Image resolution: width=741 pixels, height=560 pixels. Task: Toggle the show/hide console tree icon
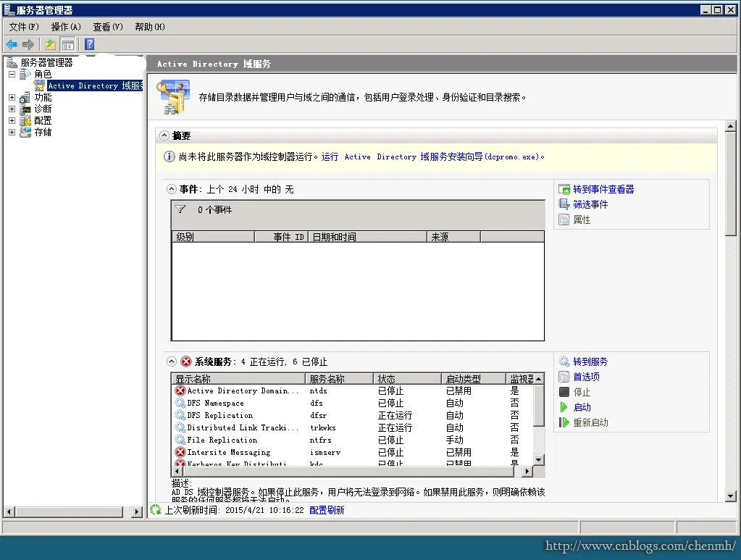68,45
